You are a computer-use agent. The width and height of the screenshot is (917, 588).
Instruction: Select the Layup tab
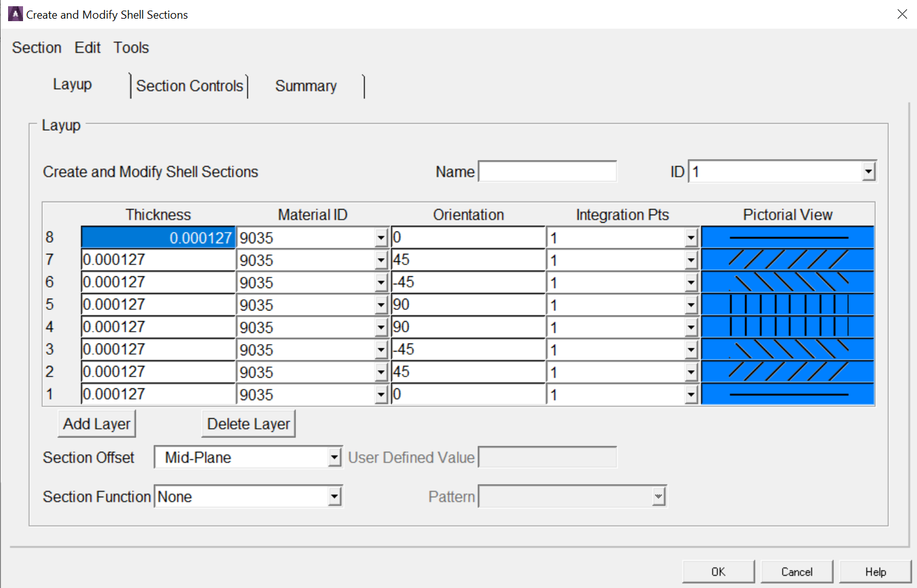72,84
